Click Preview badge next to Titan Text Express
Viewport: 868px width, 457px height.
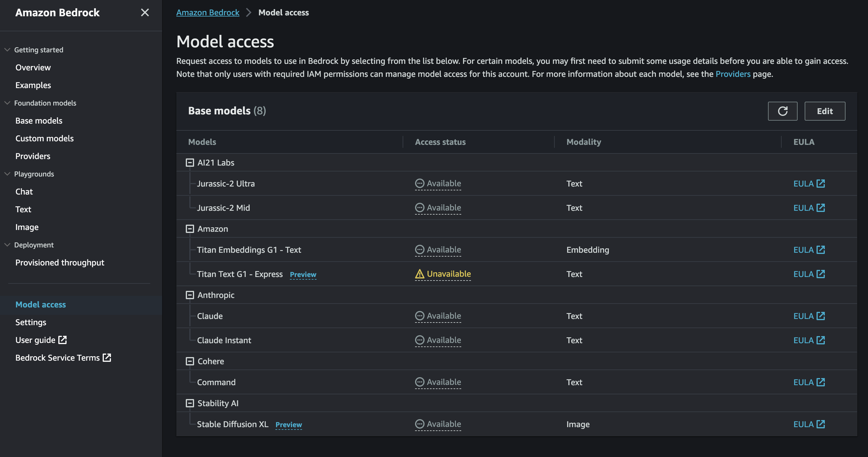pos(303,275)
